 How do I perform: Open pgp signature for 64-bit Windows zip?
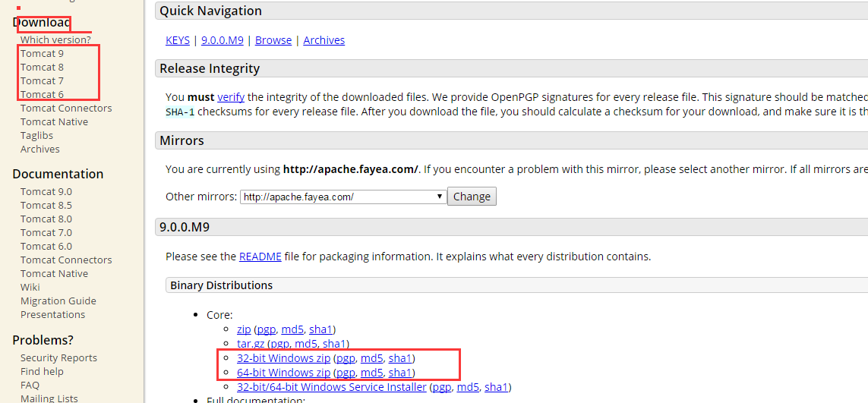coord(346,373)
